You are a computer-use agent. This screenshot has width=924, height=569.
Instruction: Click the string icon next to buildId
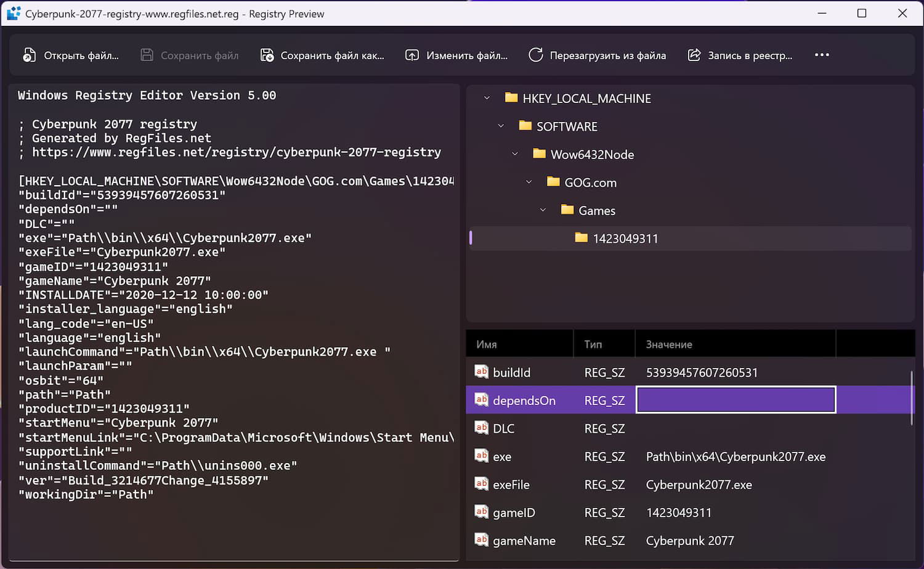pyautogui.click(x=481, y=372)
